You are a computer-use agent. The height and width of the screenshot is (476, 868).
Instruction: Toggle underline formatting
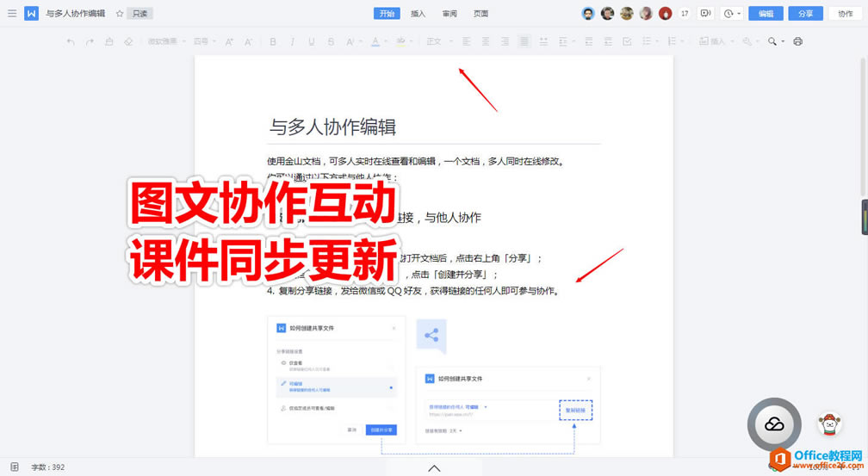pos(312,41)
